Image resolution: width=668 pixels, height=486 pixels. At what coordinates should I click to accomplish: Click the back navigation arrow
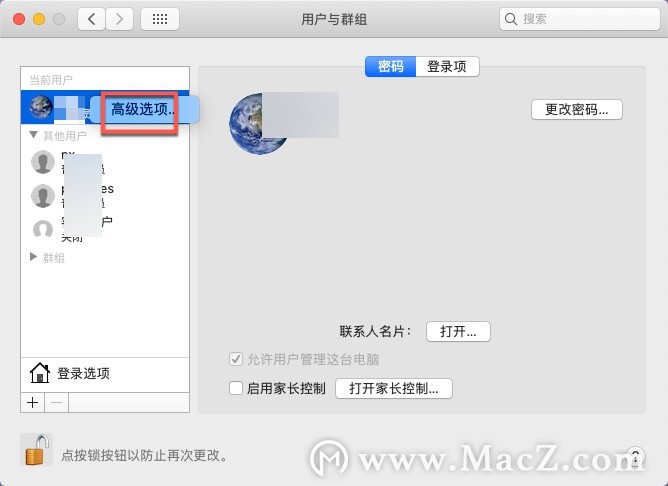[x=91, y=19]
